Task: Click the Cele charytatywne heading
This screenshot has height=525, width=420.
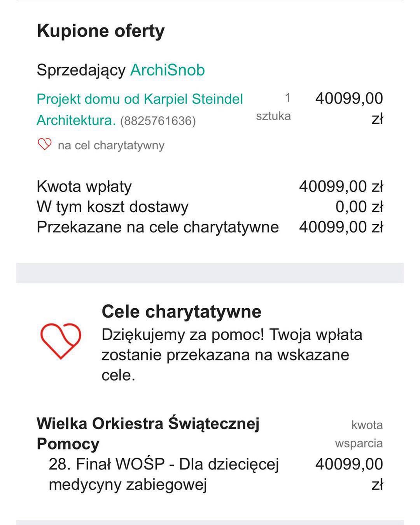Action: coord(182,311)
